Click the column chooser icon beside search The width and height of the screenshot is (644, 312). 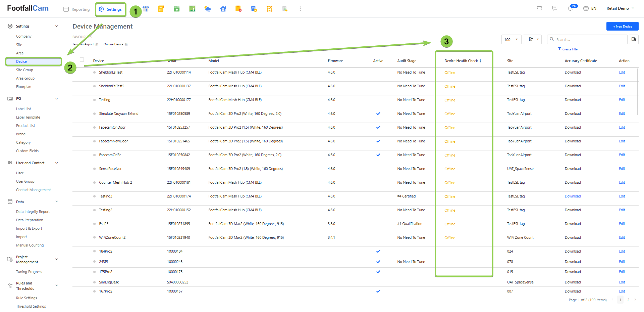(634, 39)
